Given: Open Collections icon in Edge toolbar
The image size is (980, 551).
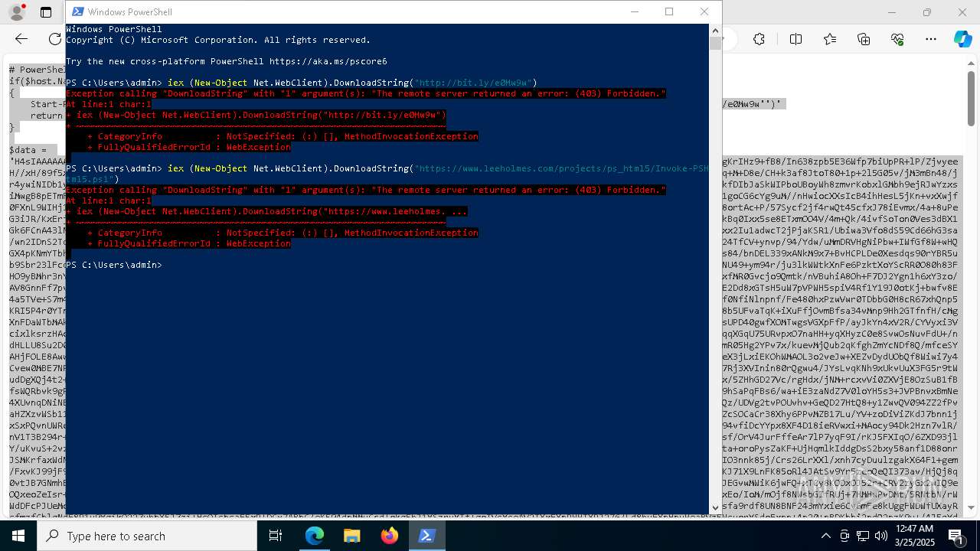Looking at the screenshot, I should pos(864,39).
